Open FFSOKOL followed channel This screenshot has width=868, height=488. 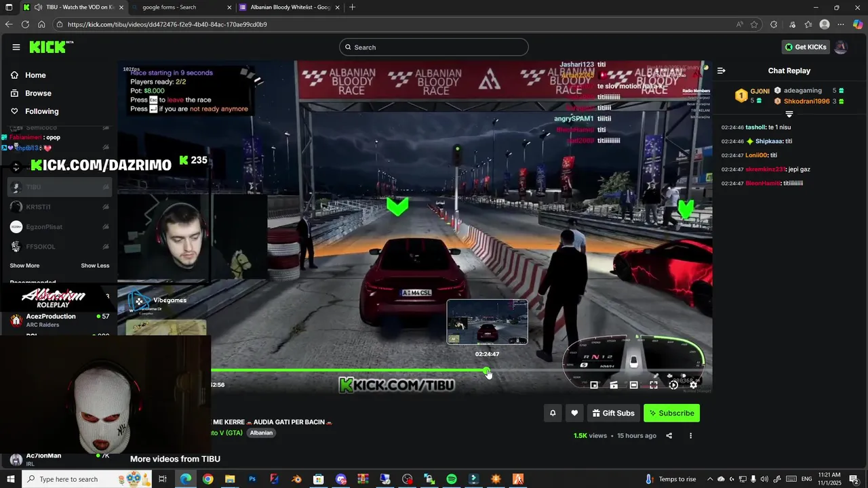60,247
